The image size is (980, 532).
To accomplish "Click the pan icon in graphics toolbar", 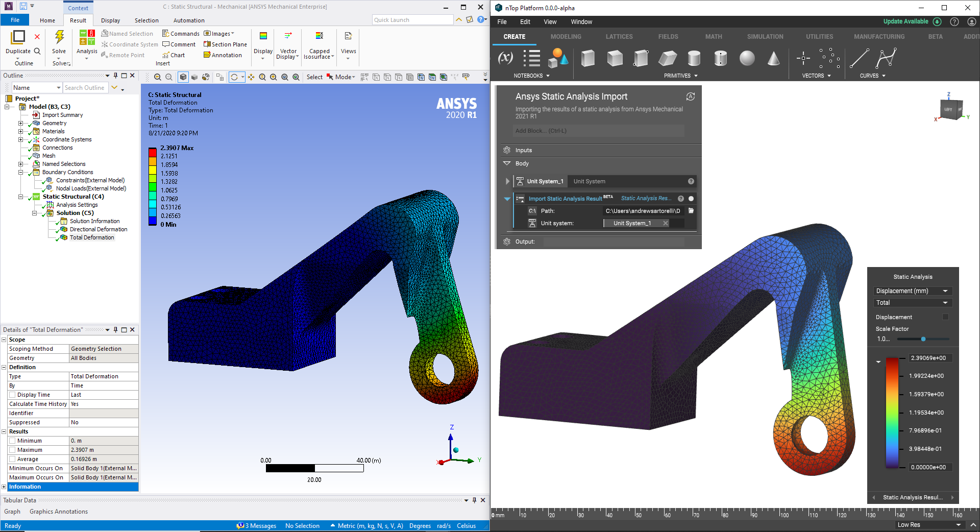I will pyautogui.click(x=251, y=77).
